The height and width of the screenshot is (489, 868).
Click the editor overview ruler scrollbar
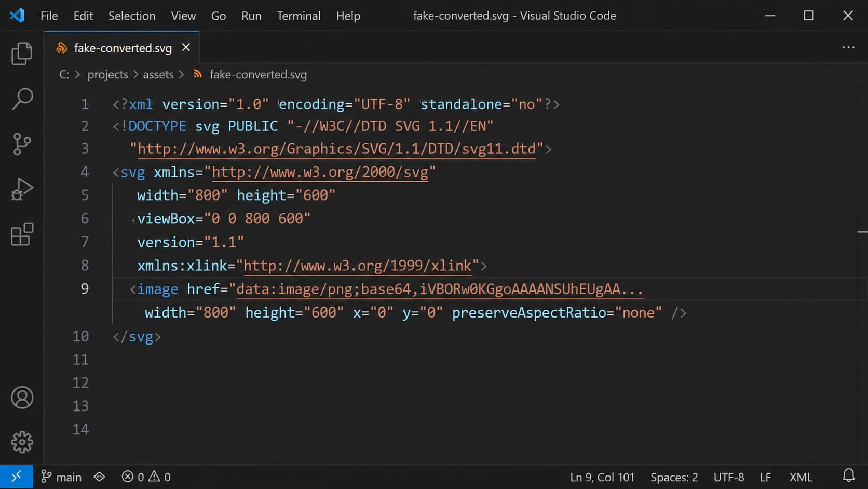tap(862, 274)
